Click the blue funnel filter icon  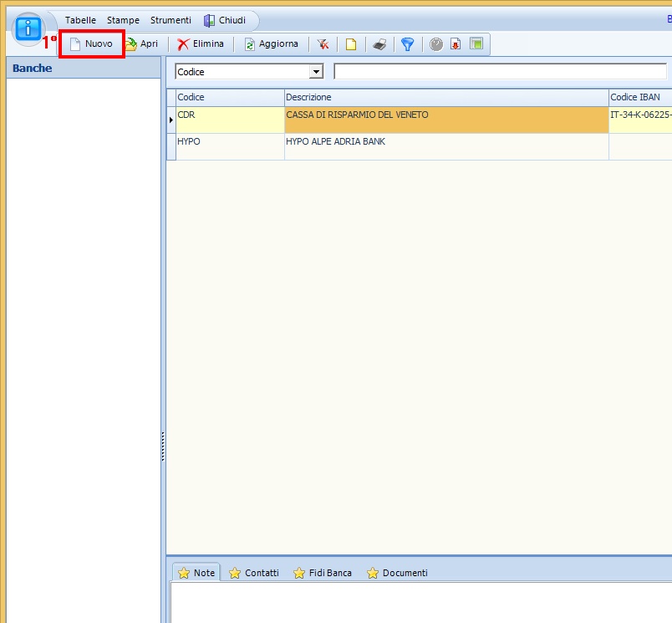click(407, 44)
